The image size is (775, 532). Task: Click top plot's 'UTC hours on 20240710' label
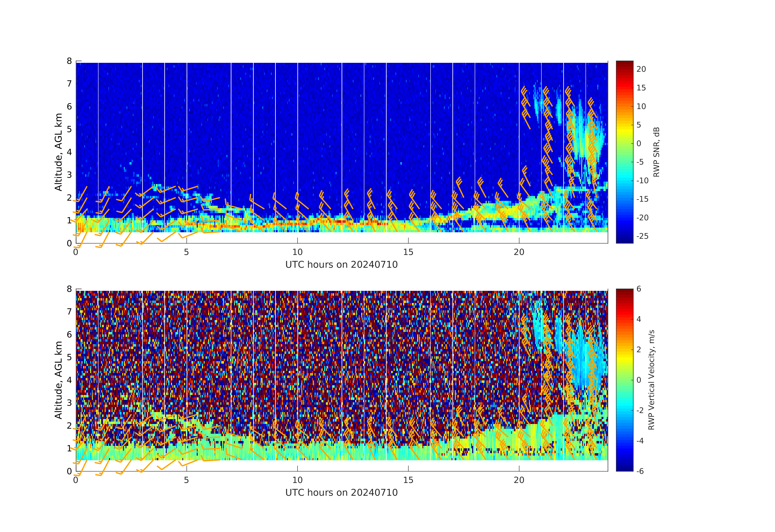(341, 264)
